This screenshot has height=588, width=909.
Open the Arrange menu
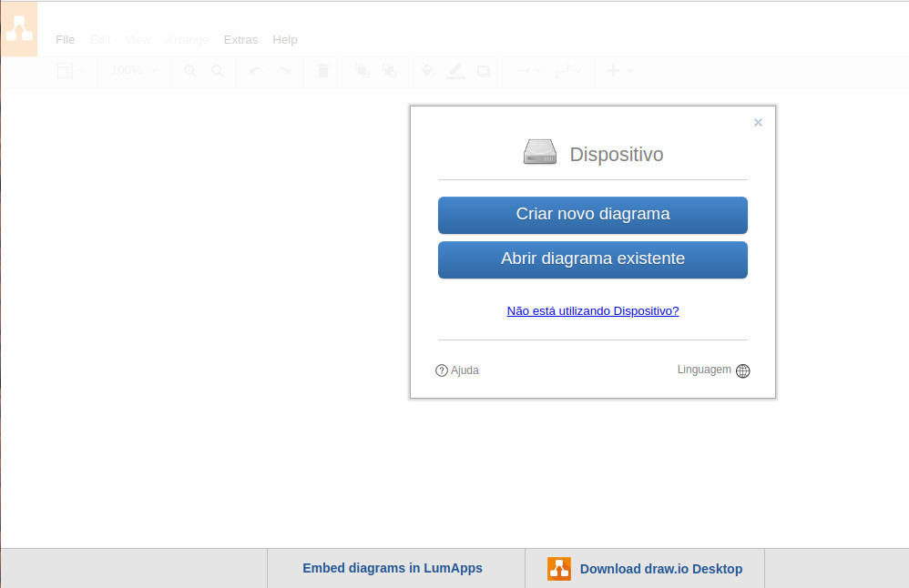(x=187, y=39)
